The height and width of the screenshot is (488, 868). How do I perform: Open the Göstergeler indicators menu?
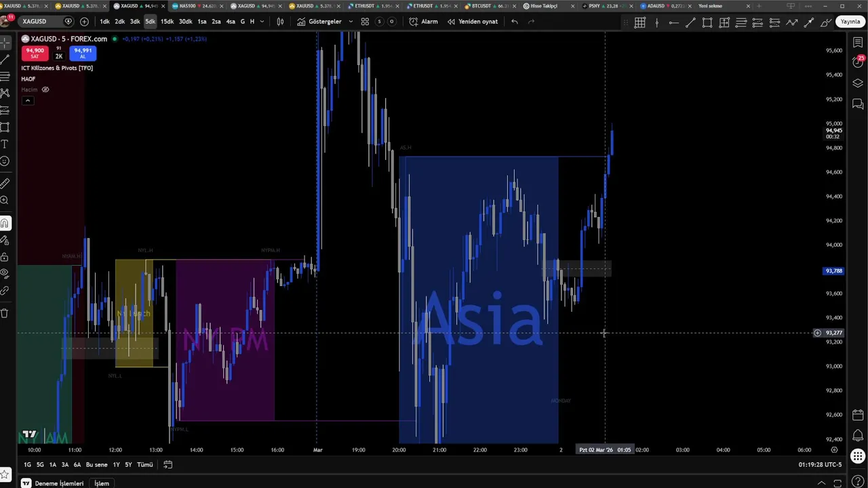pyautogui.click(x=319, y=22)
